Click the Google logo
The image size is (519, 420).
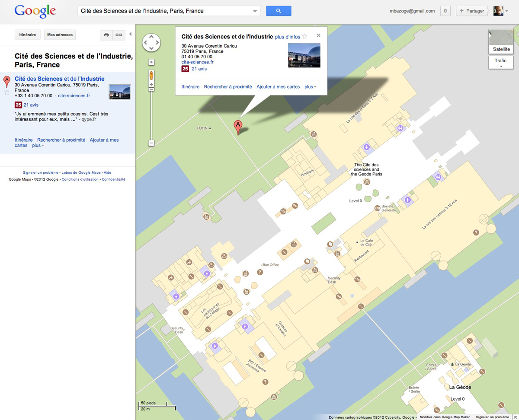(x=35, y=11)
